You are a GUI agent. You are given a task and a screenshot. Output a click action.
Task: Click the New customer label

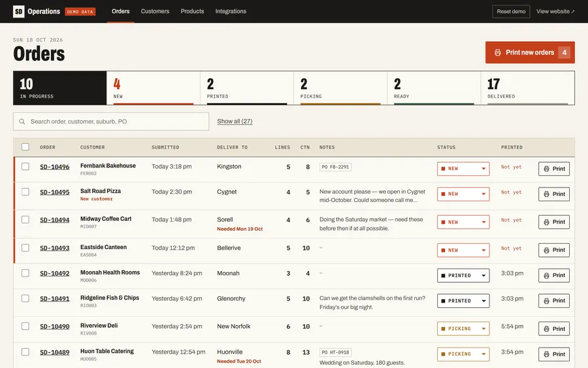(97, 199)
